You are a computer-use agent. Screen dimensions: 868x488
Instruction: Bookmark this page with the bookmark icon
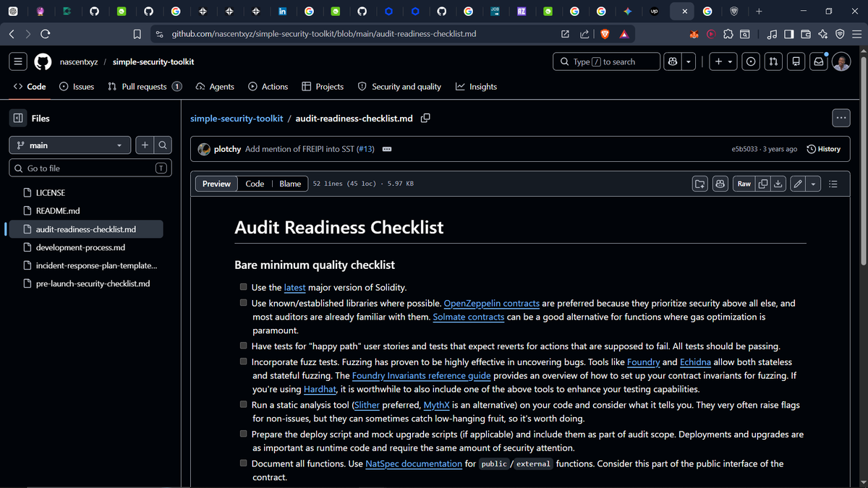click(137, 34)
